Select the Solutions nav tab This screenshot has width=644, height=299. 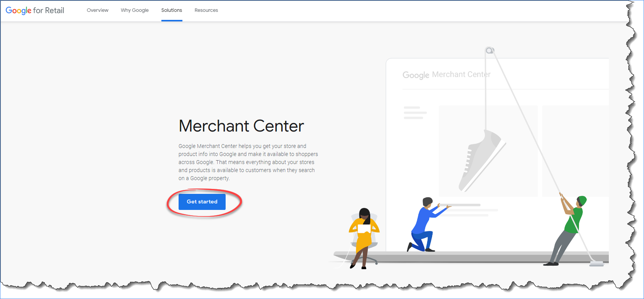pos(172,10)
